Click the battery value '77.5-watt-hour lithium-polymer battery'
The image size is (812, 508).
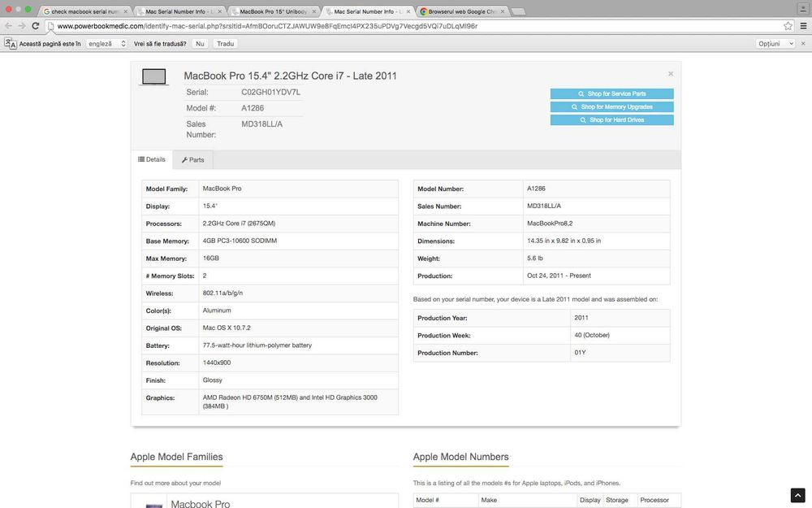[x=257, y=345]
